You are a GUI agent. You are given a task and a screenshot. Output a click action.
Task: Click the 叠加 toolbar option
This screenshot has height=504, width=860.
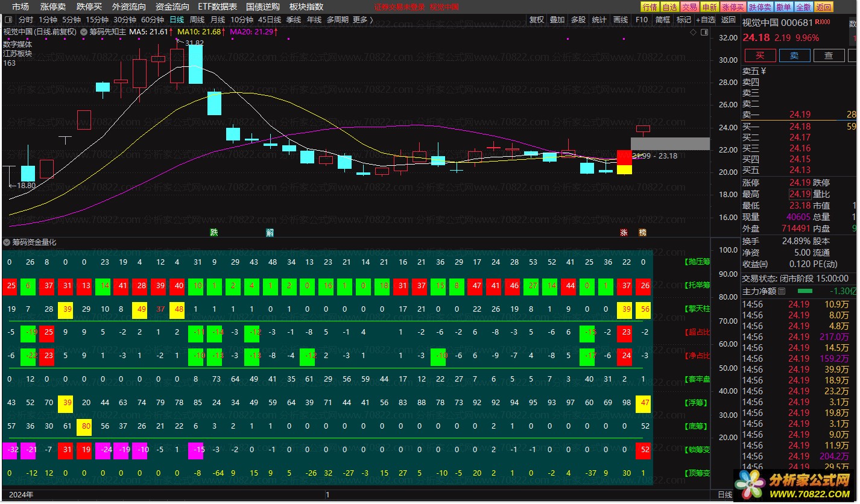[557, 20]
